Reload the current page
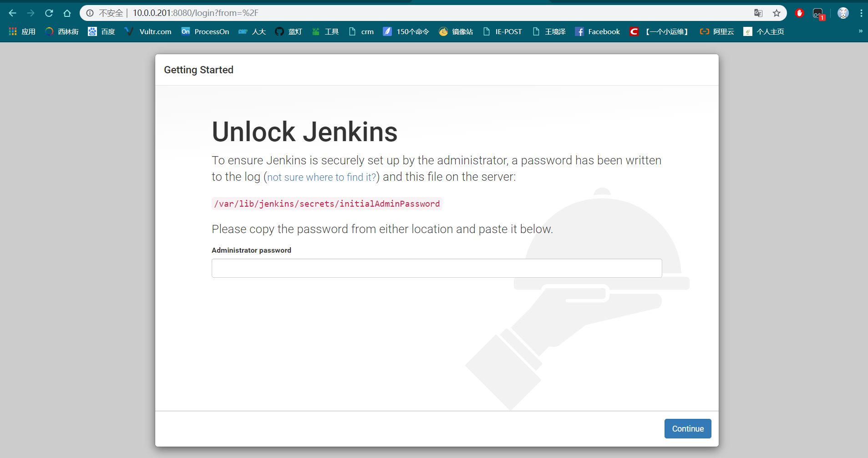Screen dimensions: 868x458 click(x=49, y=13)
